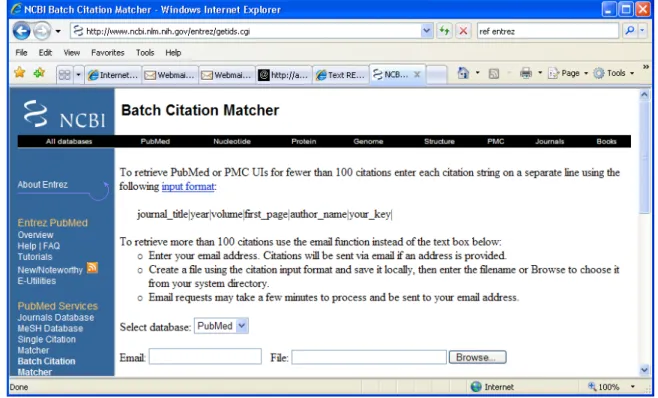Screen dimensions: 658x398
Task: Click the search box containing 'ref entrez'
Action: (x=548, y=31)
